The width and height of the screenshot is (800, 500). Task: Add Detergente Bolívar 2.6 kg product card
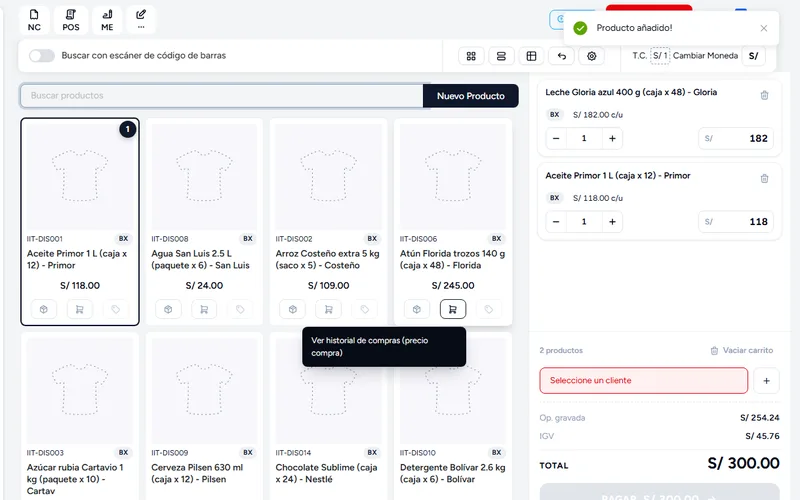[453, 416]
